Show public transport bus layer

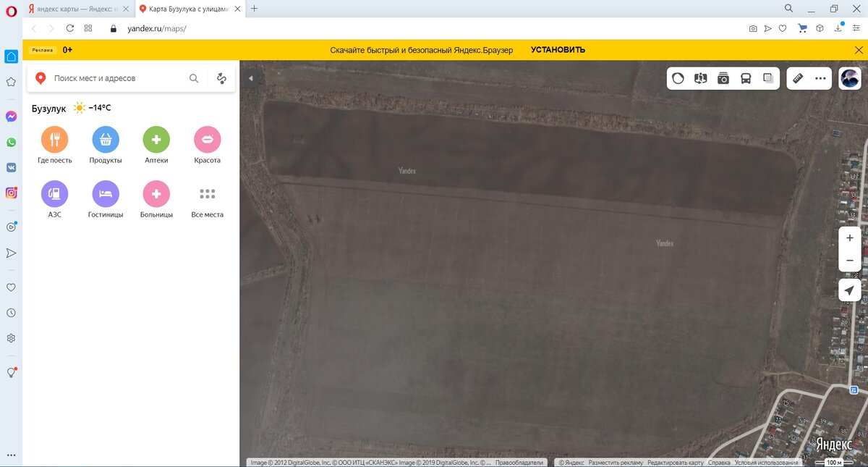[x=745, y=78]
